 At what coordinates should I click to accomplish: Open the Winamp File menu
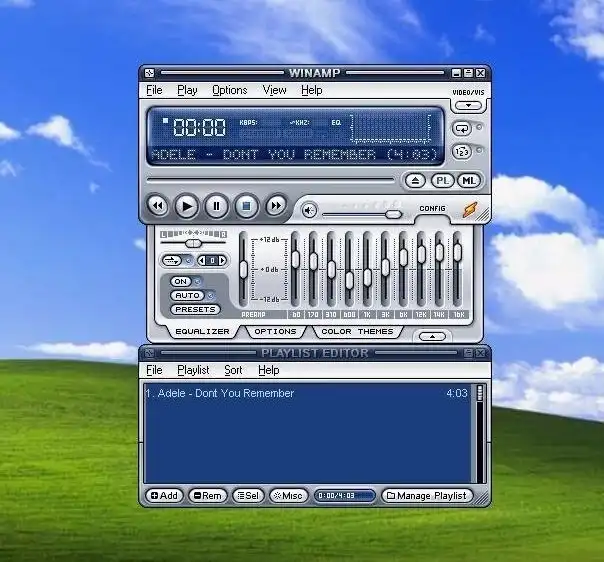click(154, 90)
